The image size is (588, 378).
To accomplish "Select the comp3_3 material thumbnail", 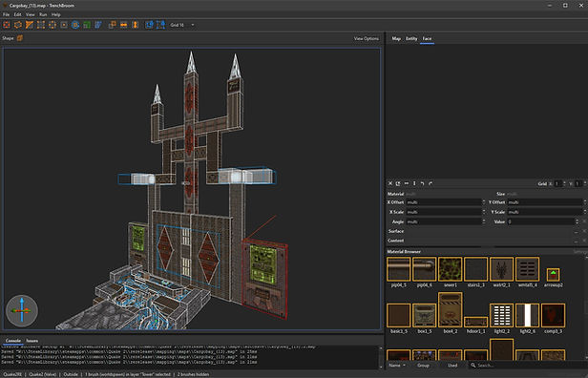I will (553, 315).
